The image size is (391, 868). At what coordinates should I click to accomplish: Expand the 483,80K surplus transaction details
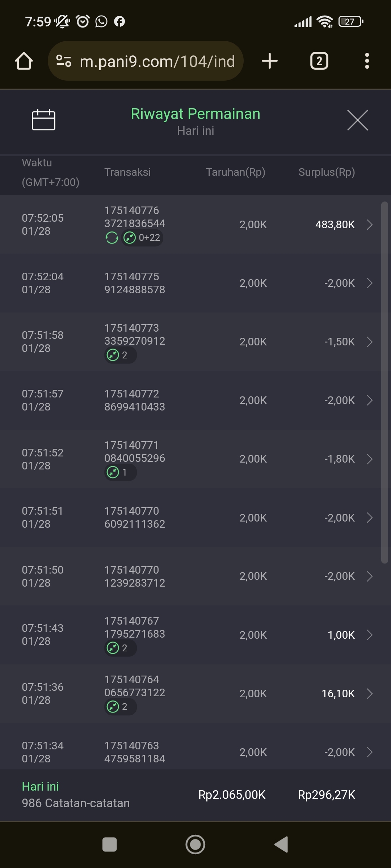(370, 225)
